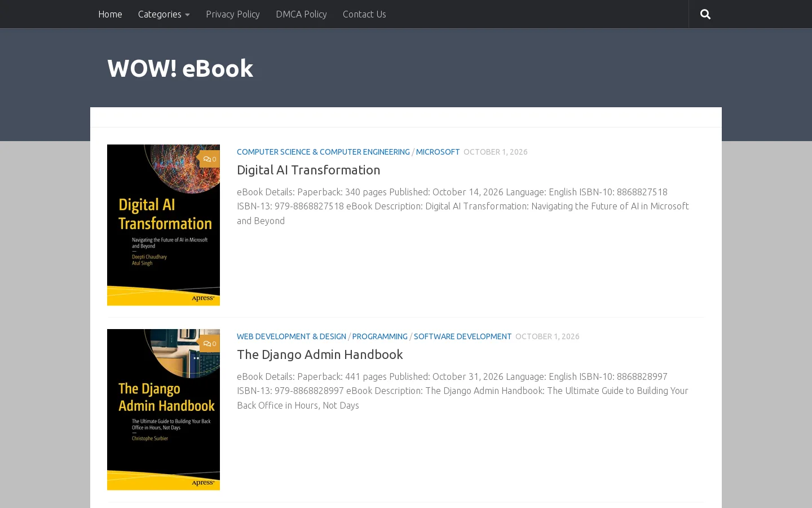Click the date beside the Microsoft category
Viewport: 812px width, 508px height.
tap(496, 152)
